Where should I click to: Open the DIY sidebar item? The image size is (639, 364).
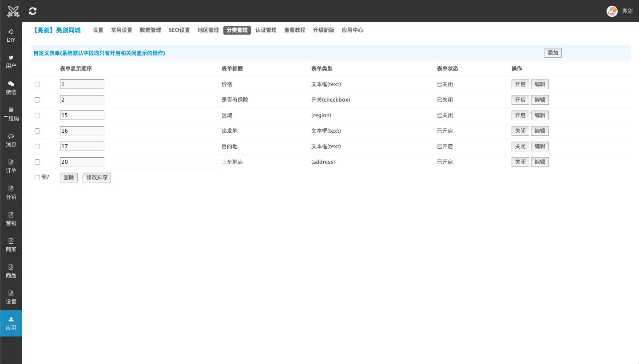[x=11, y=35]
